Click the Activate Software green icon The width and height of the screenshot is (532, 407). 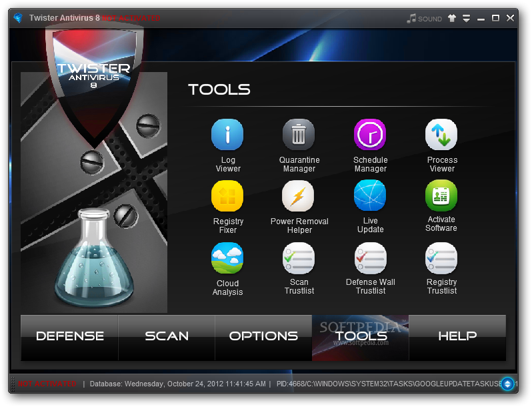(x=441, y=195)
